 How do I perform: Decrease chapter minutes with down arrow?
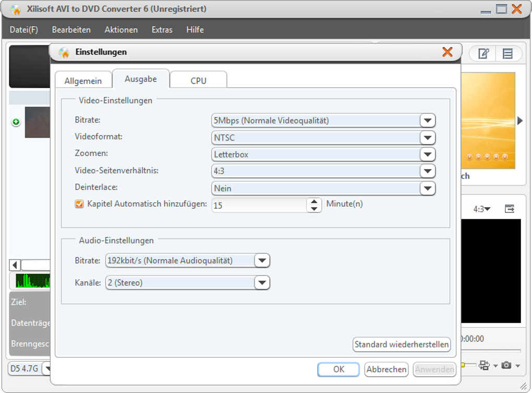click(314, 209)
